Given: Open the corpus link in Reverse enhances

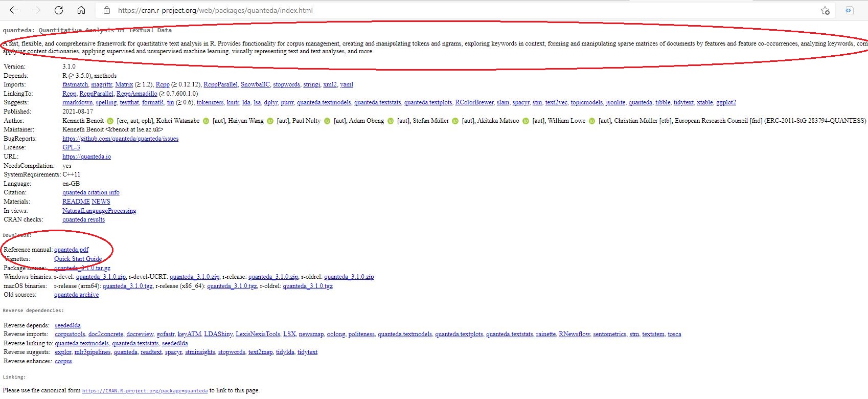Looking at the screenshot, I should tap(63, 361).
